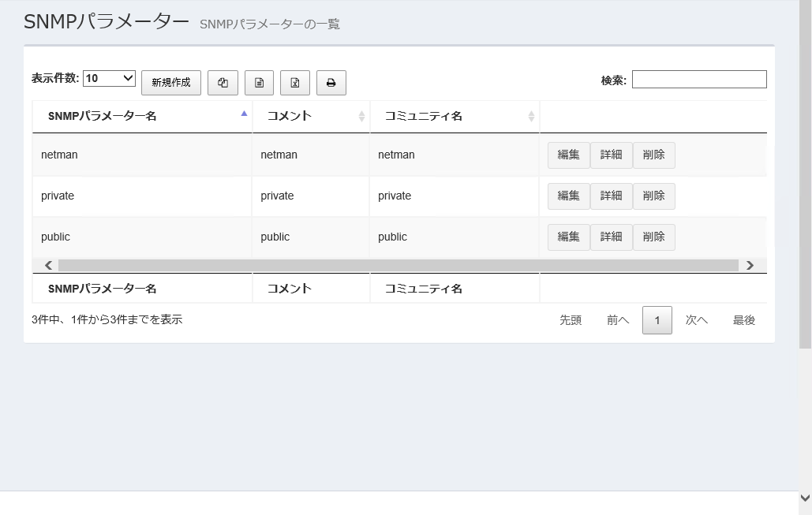Click the left arrow of the horizontal scrollbar
812x515 pixels.
coord(48,265)
